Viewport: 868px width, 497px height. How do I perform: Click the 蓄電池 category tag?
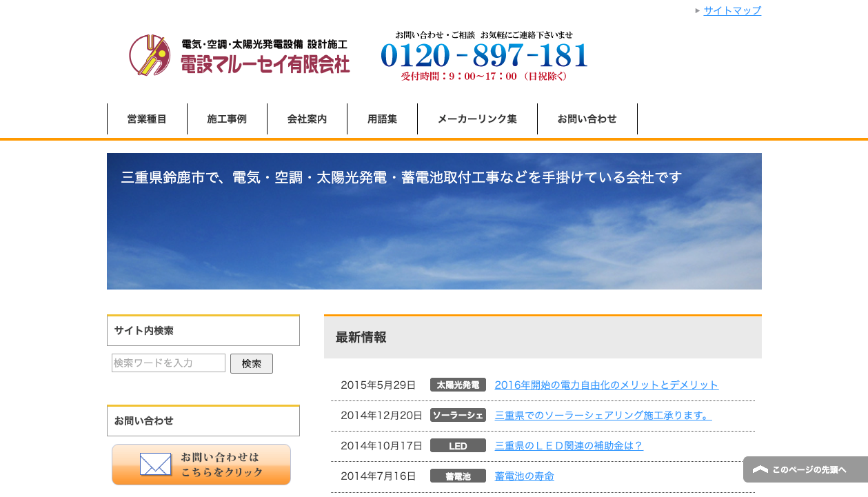pos(458,476)
